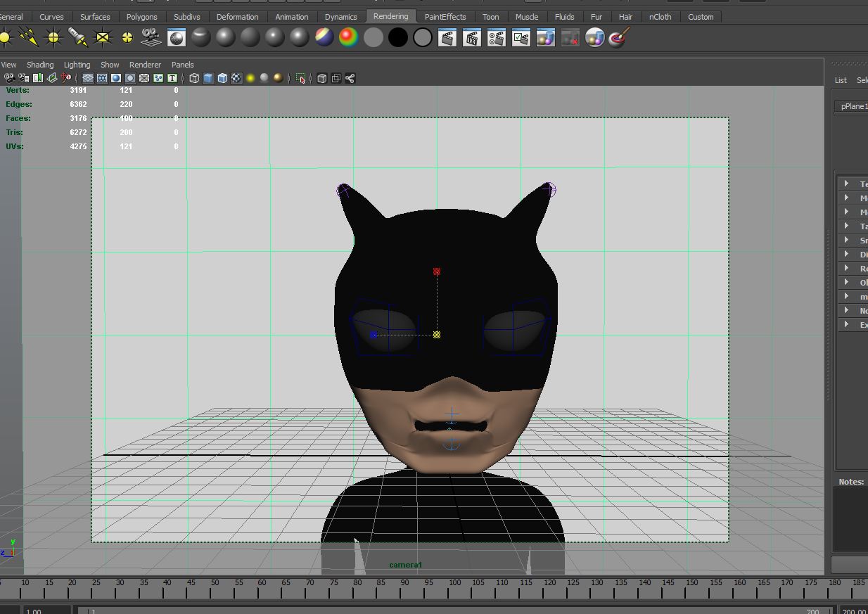This screenshot has width=868, height=614.
Task: Expand the 'Di' attribute section
Action: [x=846, y=254]
